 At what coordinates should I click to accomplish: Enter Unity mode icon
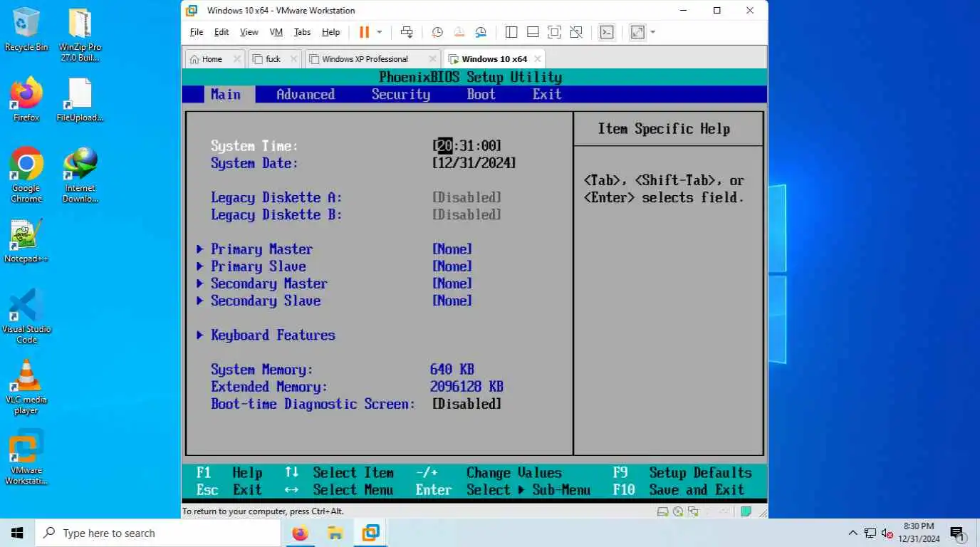pos(576,32)
